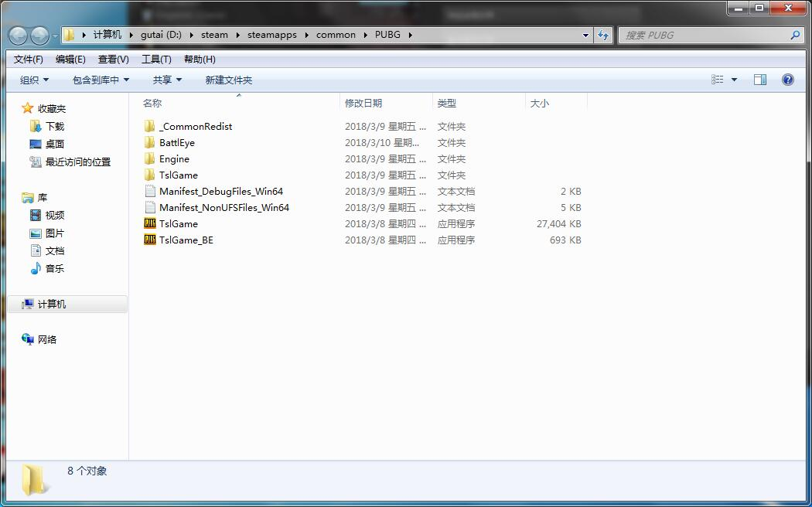
Task: Click the search magnifier icon
Action: [x=795, y=36]
